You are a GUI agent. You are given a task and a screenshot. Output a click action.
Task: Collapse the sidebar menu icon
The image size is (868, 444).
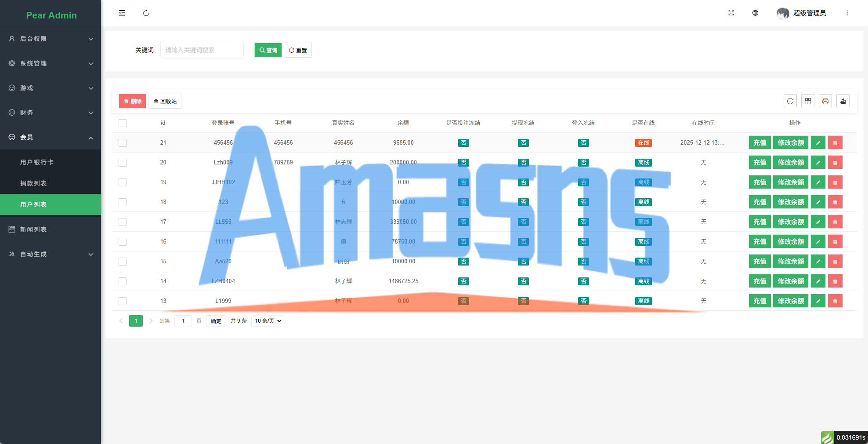click(122, 13)
